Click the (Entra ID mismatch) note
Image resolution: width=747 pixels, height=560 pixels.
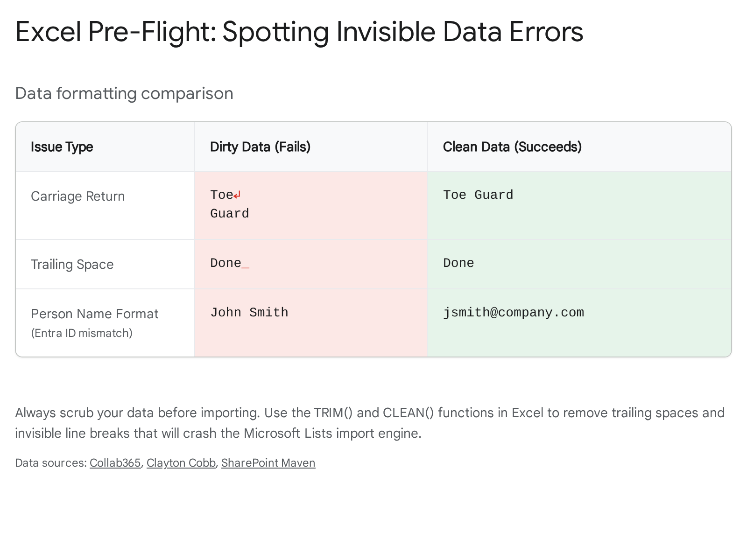82,333
